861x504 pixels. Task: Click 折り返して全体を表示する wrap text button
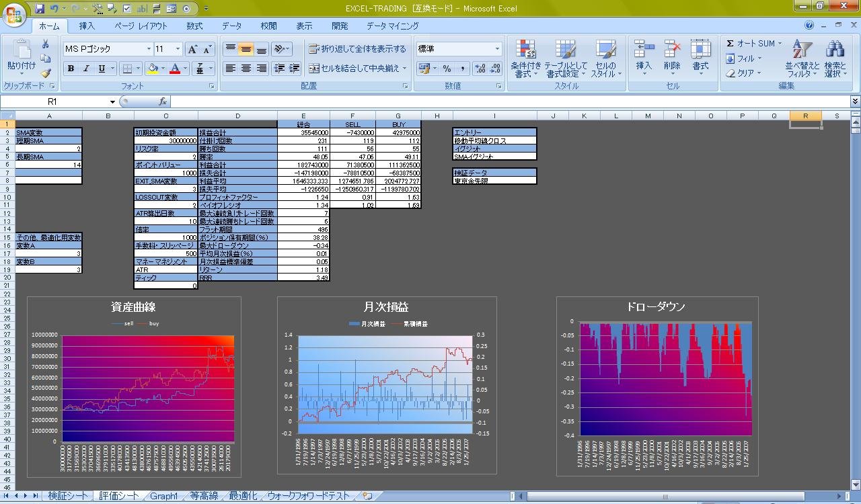pos(358,49)
